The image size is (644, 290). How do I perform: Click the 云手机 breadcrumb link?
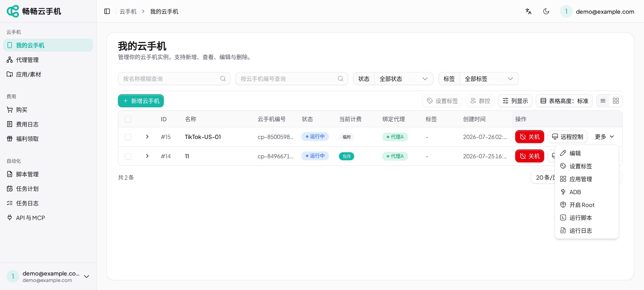point(128,11)
